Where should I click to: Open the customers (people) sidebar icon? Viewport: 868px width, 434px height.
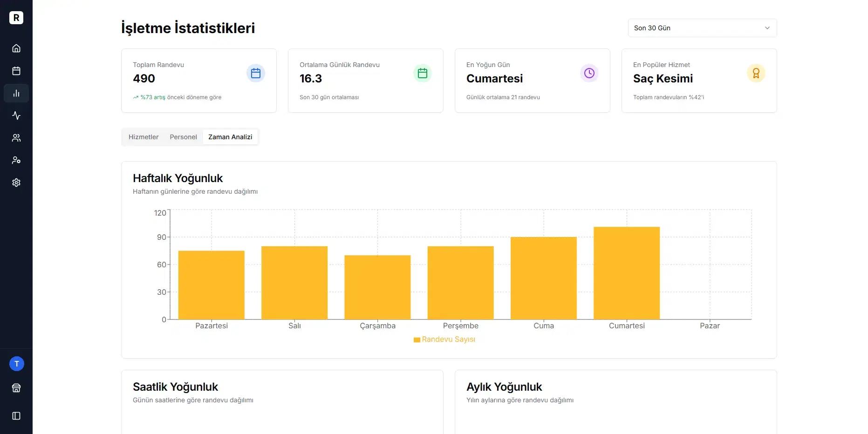(16, 138)
